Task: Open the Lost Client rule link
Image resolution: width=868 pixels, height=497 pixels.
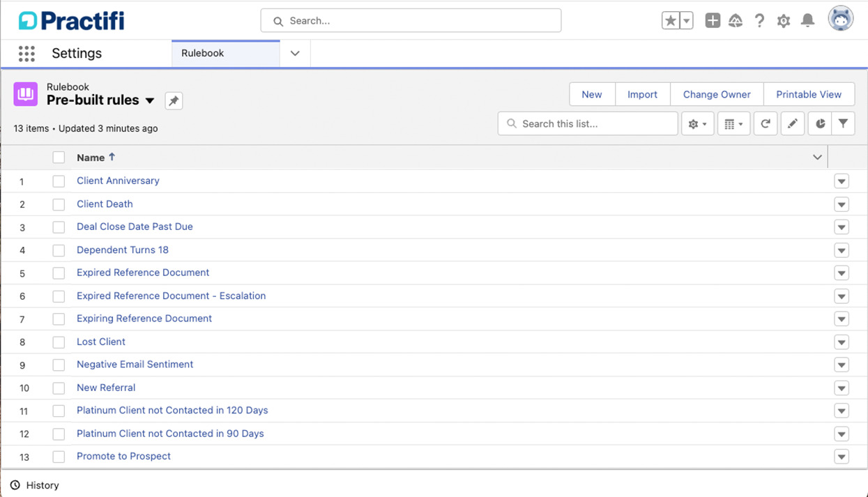Action: pos(101,342)
